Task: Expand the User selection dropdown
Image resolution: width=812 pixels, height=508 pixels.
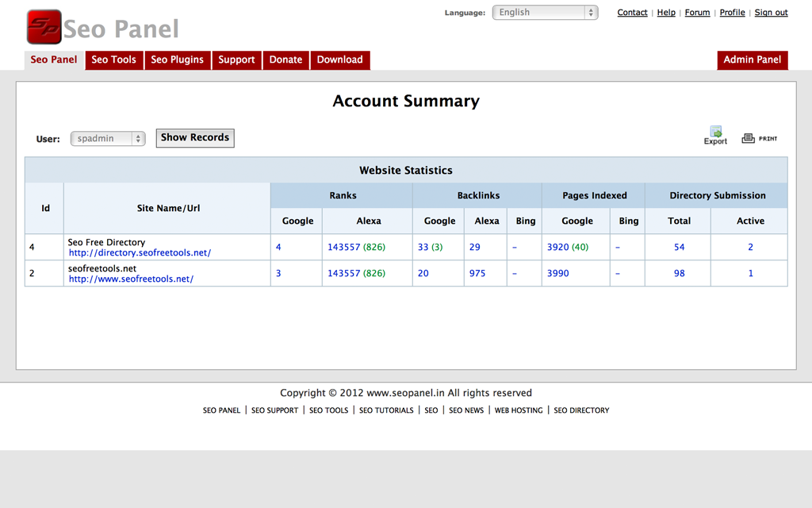Action: click(108, 138)
